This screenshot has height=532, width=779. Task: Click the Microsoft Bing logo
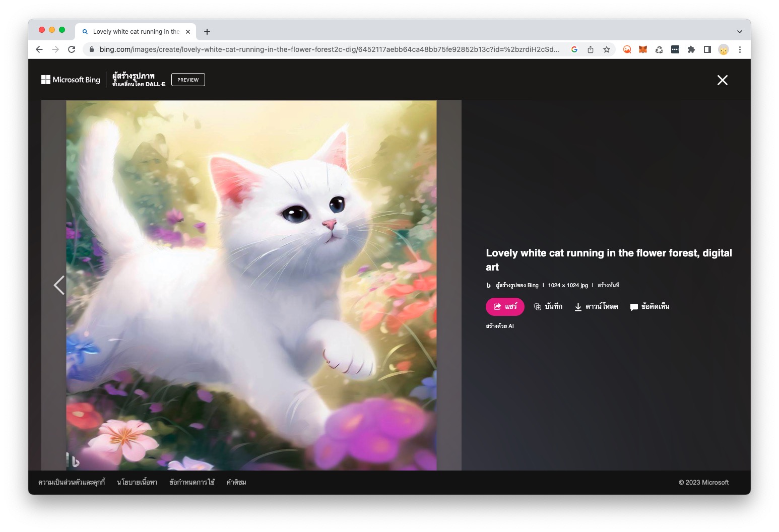pyautogui.click(x=71, y=80)
